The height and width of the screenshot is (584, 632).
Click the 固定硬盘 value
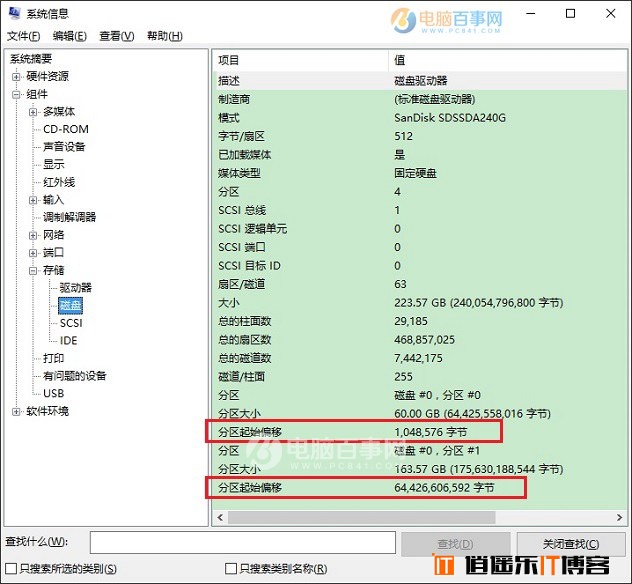click(415, 173)
